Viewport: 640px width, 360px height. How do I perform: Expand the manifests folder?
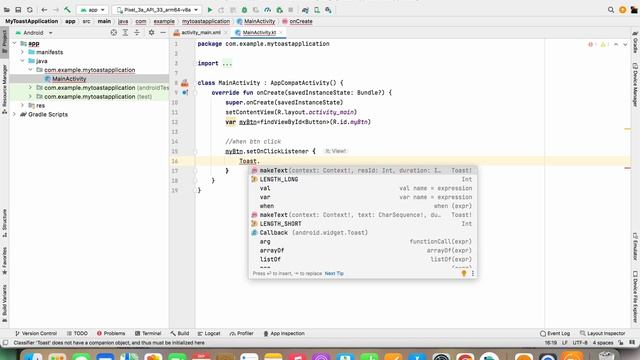(23, 52)
